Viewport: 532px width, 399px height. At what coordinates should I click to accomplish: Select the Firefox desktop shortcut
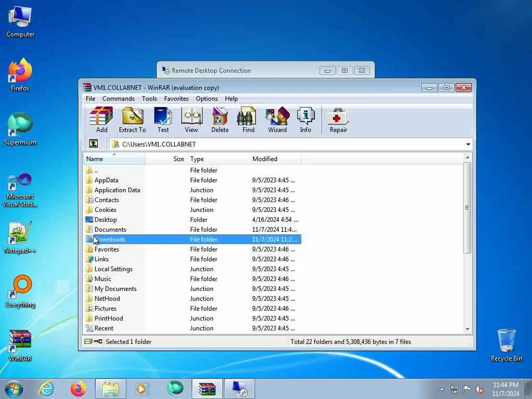pyautogui.click(x=20, y=75)
